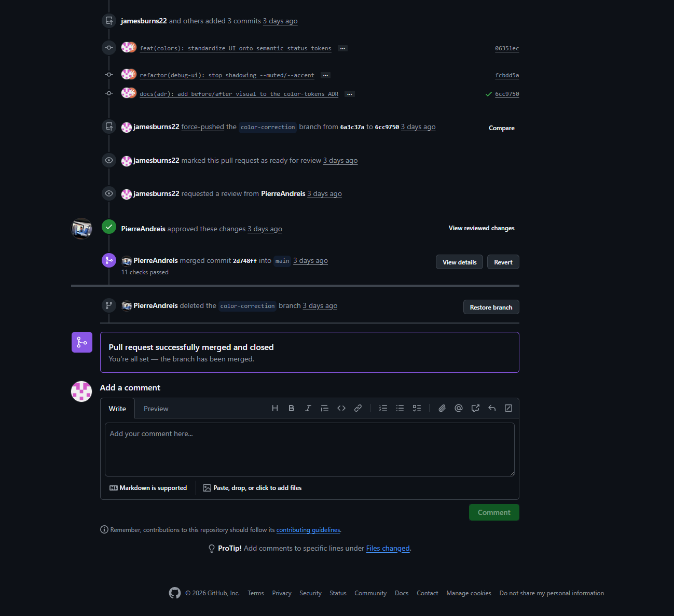Viewport: 674px width, 616px height.
Task: Switch to the Preview tab
Action: 156,409
